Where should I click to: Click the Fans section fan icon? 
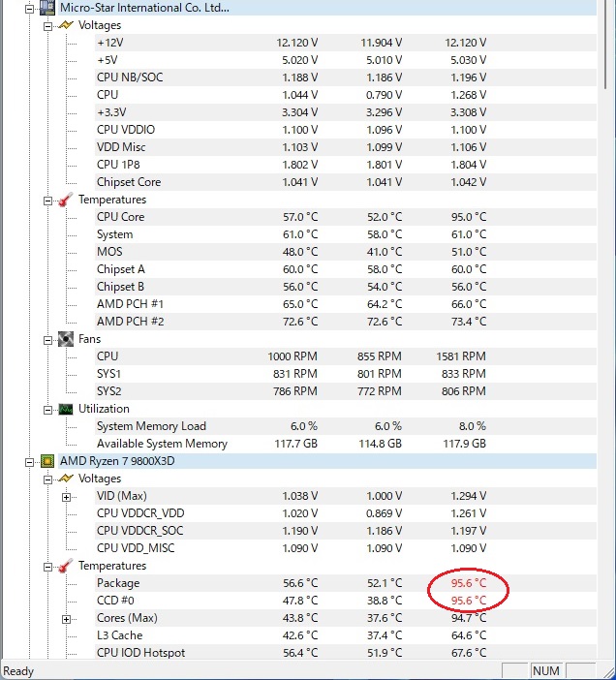(66, 339)
